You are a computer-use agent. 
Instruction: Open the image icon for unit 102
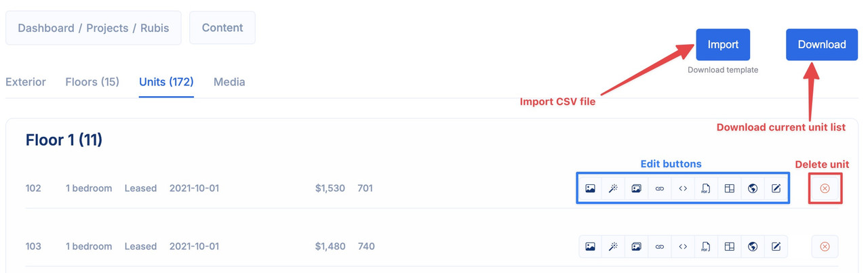pos(590,188)
